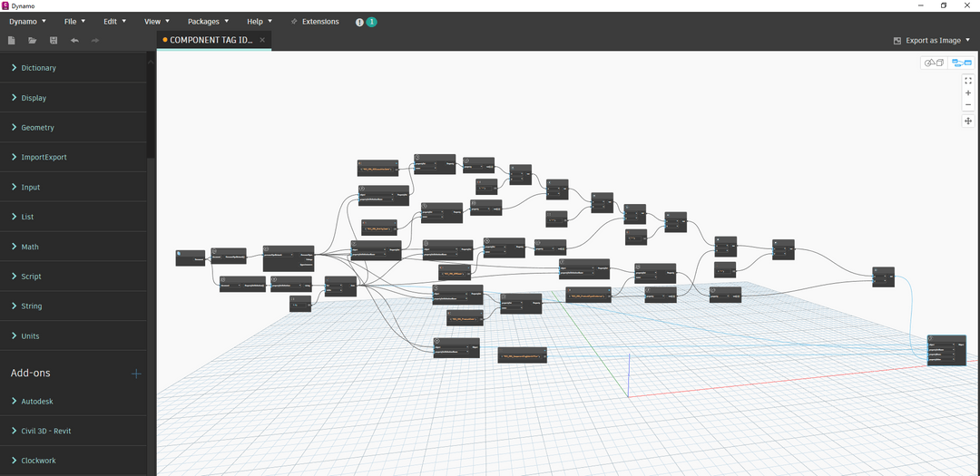This screenshot has width=980, height=476.
Task: Switch to graph view navigation
Action: coord(961,63)
